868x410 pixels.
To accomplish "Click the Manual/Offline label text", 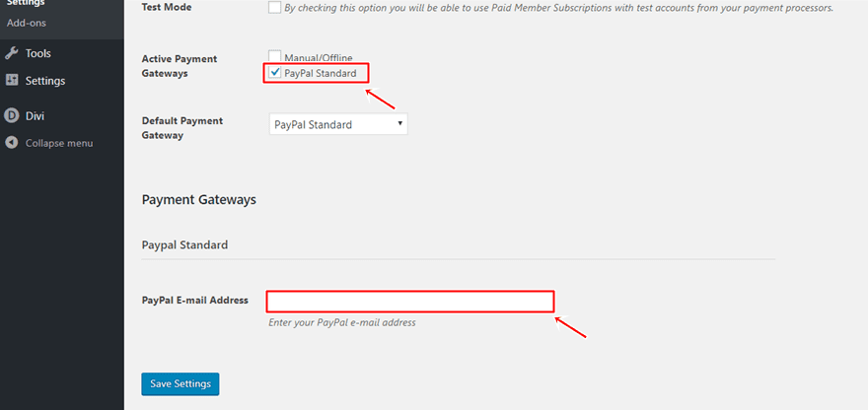I will tap(319, 57).
